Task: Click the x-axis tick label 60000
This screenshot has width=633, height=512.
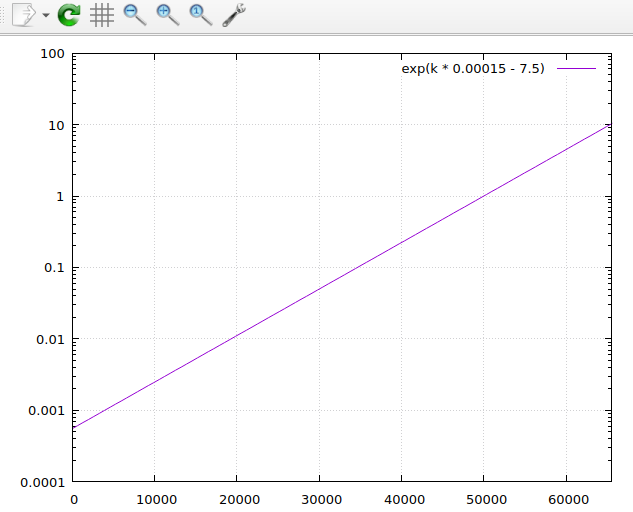Action: tap(565, 497)
